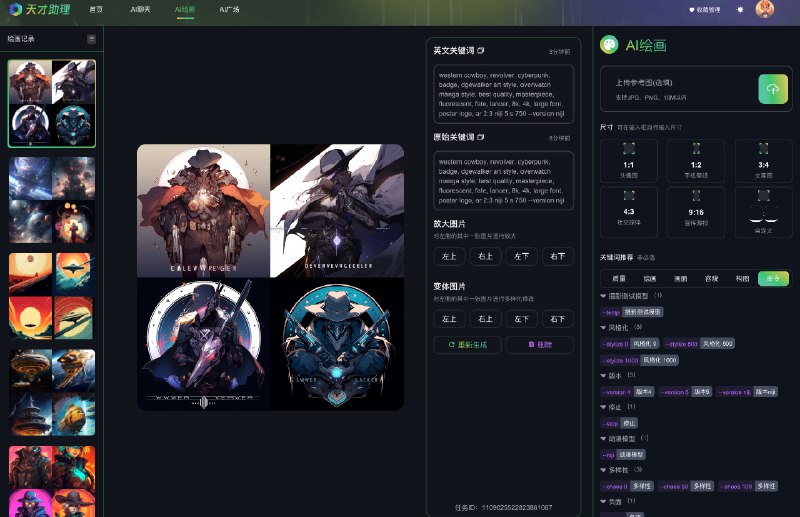The image size is (800, 517).
Task: Select the 1:1 size option
Action: (629, 161)
